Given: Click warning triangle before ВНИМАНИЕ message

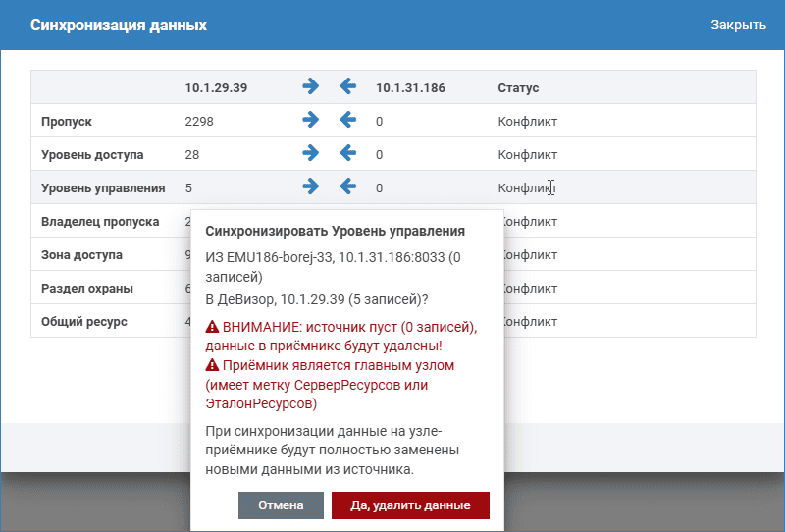Looking at the screenshot, I should (x=212, y=327).
